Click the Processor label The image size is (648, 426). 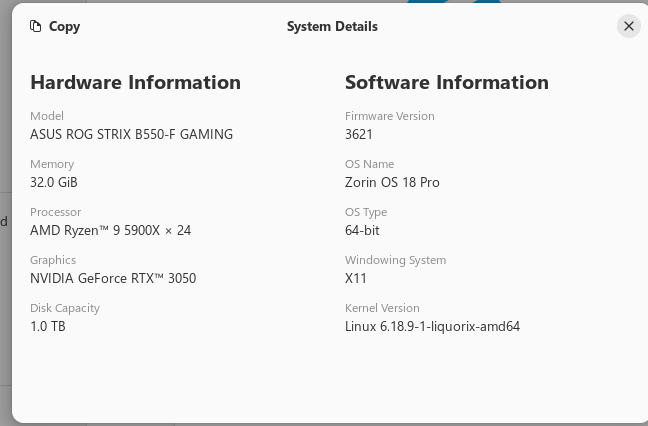coord(55,212)
